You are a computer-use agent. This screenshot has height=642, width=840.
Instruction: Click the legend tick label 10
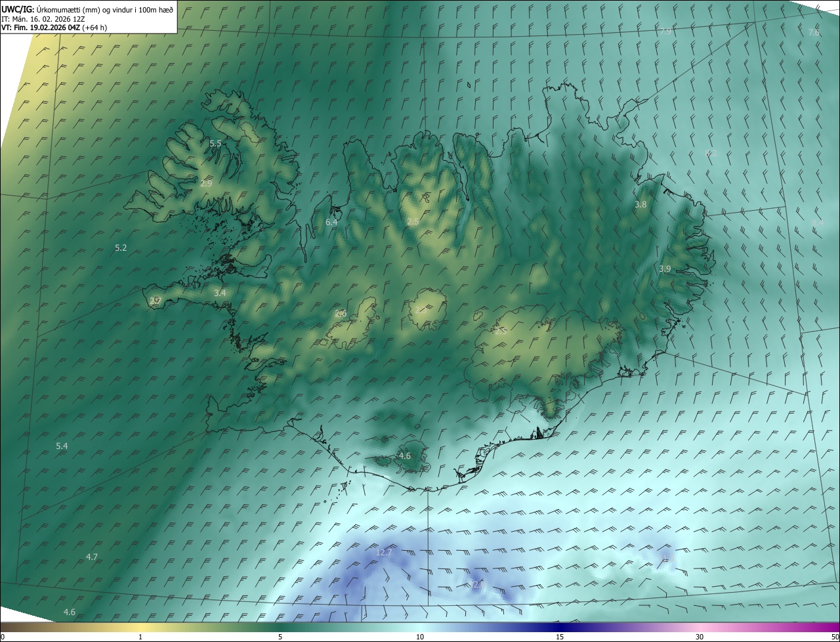[420, 637]
